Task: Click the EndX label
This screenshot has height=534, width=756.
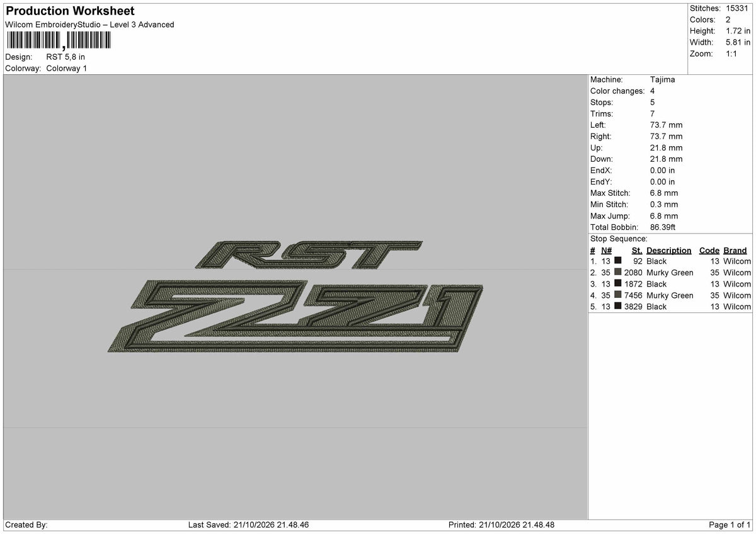Action: tap(601, 171)
